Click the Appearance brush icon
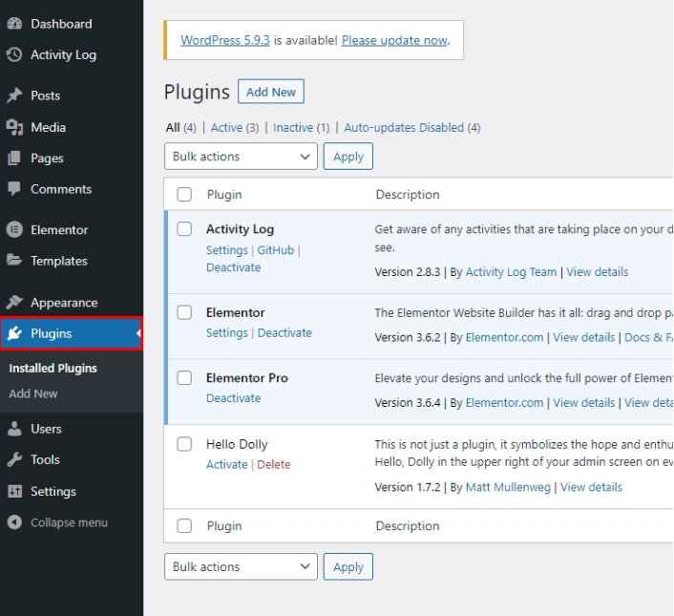This screenshot has width=674, height=616. (14, 302)
